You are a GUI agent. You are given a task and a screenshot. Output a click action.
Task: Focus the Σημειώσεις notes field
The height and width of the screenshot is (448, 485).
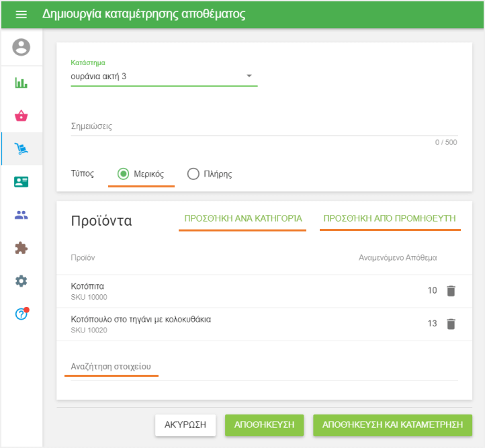263,126
